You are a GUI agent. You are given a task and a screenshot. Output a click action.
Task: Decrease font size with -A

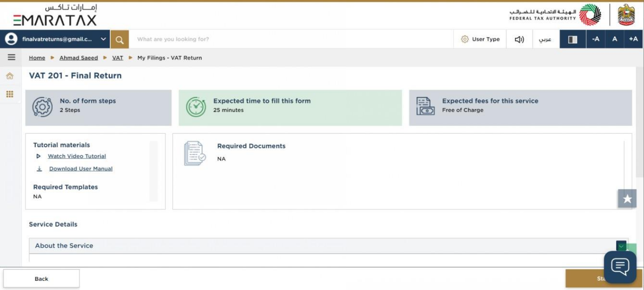coord(595,39)
